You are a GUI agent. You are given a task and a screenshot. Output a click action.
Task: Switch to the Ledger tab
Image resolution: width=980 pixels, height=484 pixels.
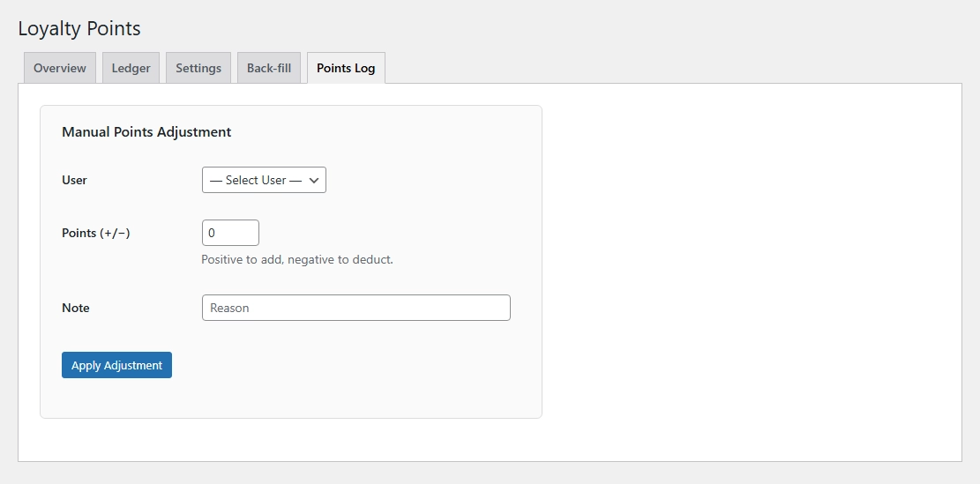131,68
